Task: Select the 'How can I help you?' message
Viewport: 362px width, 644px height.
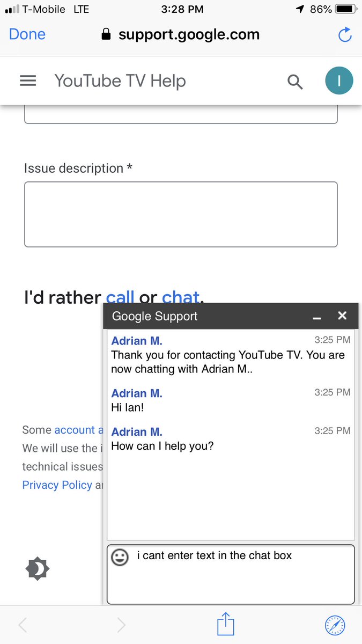Action: (x=162, y=446)
